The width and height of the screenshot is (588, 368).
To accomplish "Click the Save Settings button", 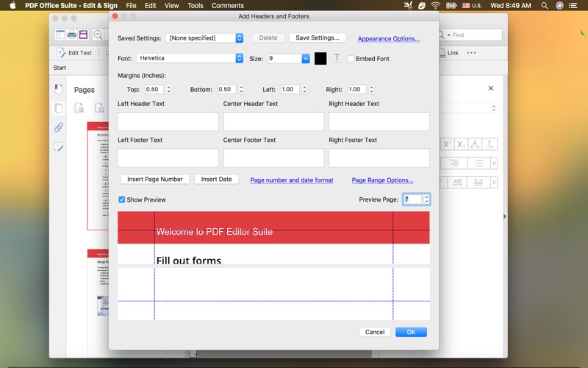I will point(318,38).
